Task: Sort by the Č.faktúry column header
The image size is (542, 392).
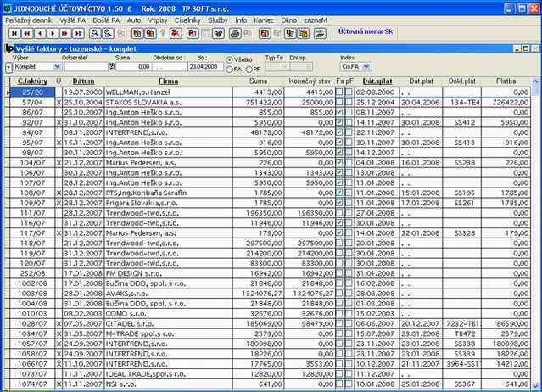Action: pos(32,81)
